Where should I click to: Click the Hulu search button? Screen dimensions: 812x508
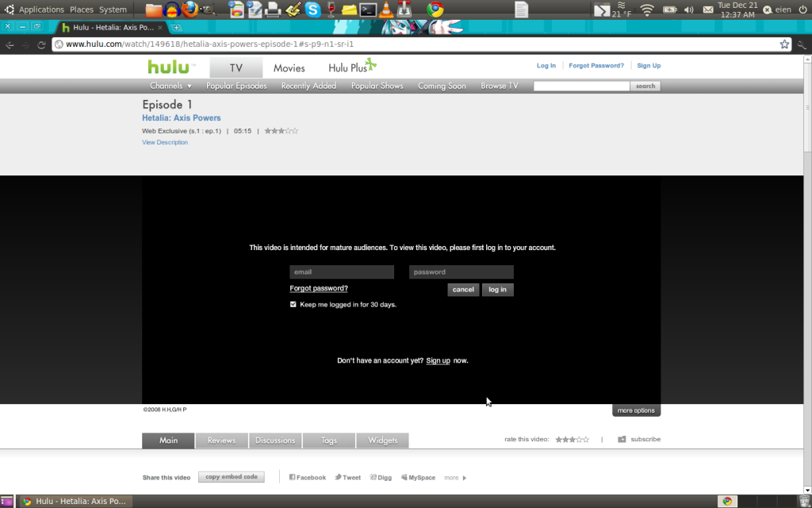point(645,86)
